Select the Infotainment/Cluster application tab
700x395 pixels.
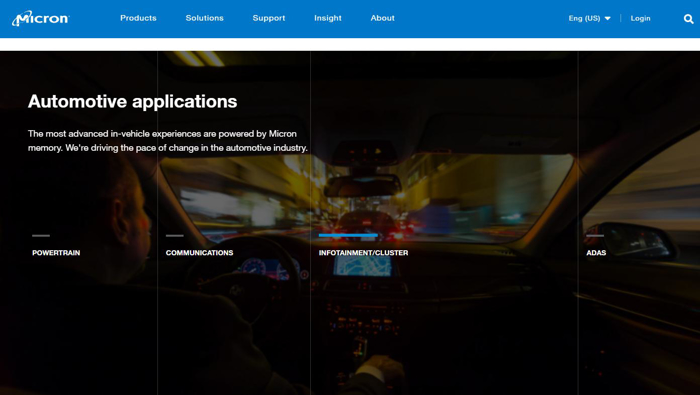pos(363,253)
